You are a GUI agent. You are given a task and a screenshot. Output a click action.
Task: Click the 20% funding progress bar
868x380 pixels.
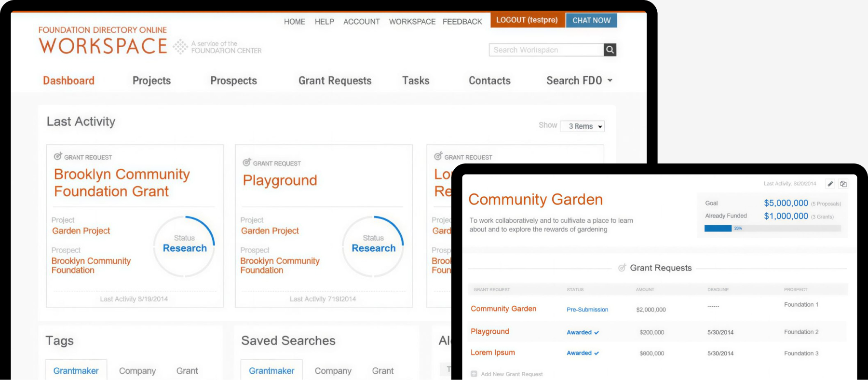pyautogui.click(x=772, y=228)
